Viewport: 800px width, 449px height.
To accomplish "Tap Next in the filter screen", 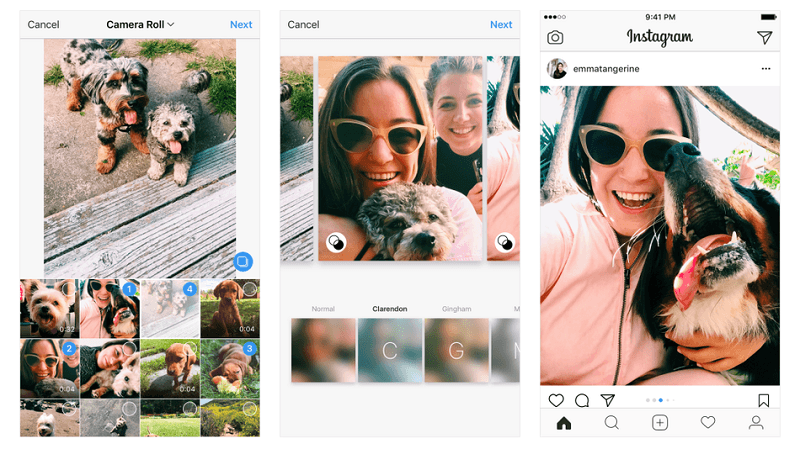I will coord(501,24).
